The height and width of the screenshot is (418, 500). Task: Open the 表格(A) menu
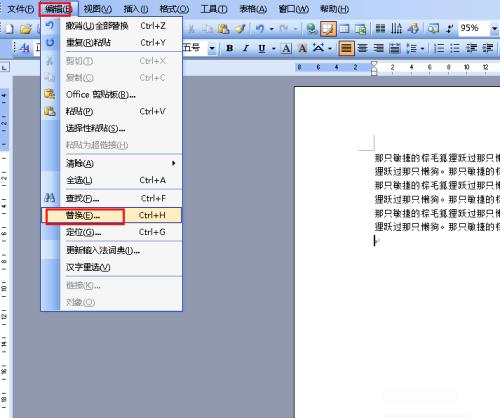[x=253, y=9]
